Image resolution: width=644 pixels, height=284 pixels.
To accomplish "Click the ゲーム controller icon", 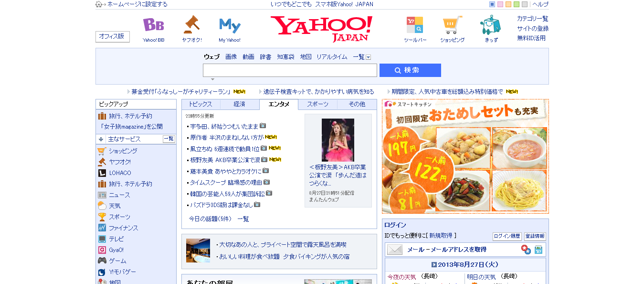I will coord(102,261).
